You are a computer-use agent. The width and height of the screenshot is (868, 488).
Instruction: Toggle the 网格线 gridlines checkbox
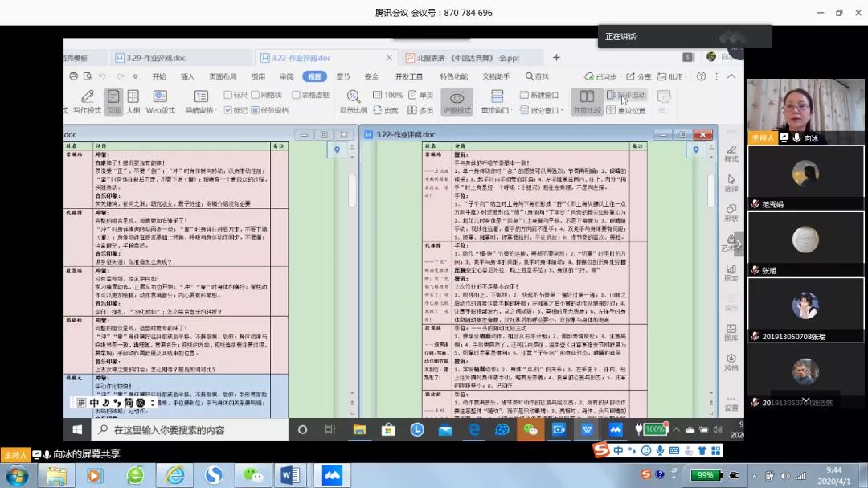coord(256,95)
